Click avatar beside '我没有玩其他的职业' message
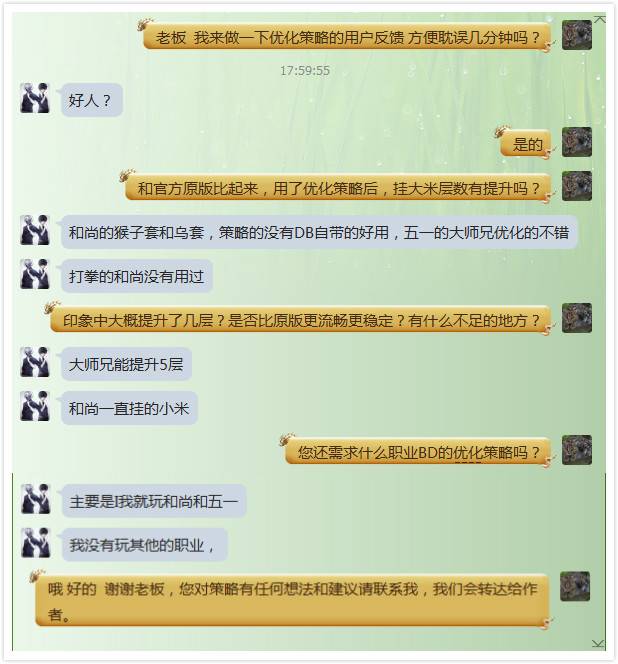Screen dimensions: 618x664 coord(36,543)
